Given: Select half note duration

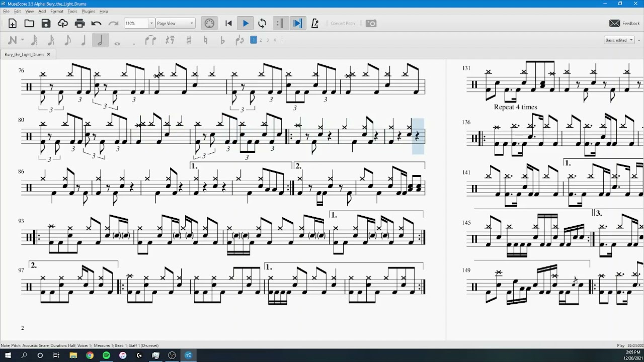Looking at the screenshot, I should point(100,40).
